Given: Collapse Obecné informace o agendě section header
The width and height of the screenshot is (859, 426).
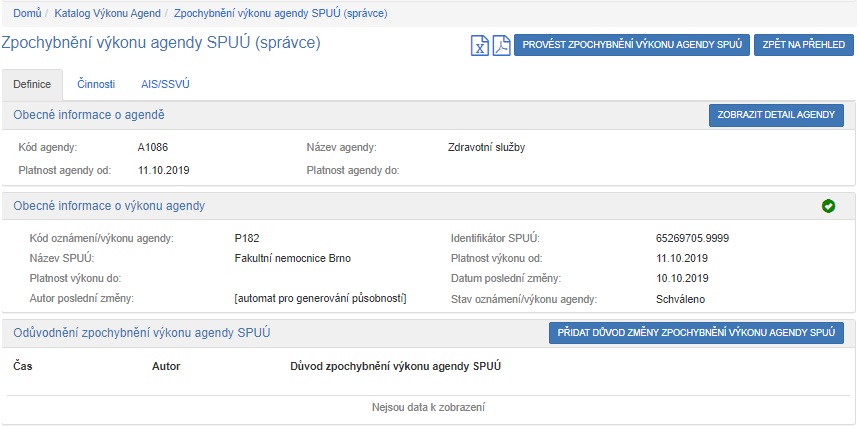Looking at the screenshot, I should (89, 115).
